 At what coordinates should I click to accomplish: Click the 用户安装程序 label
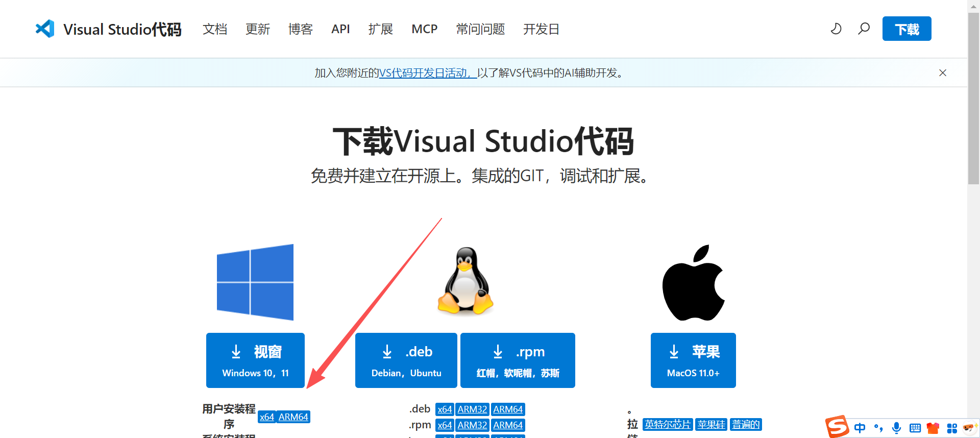click(229, 417)
